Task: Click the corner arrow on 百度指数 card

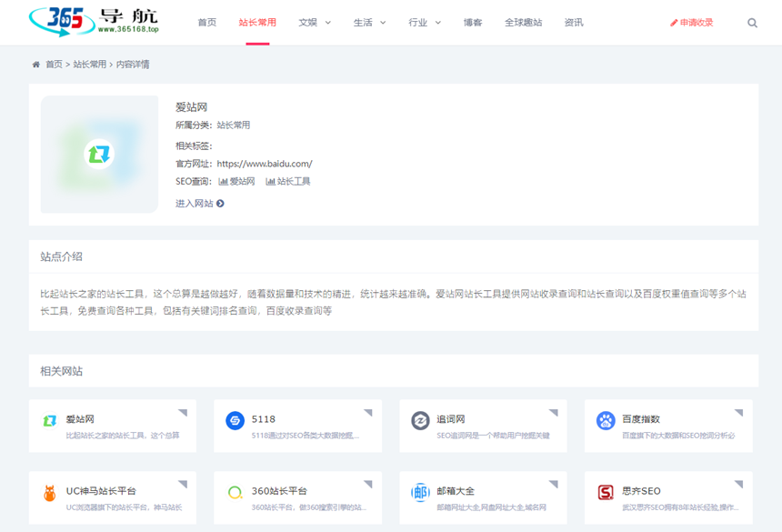Action: click(739, 412)
